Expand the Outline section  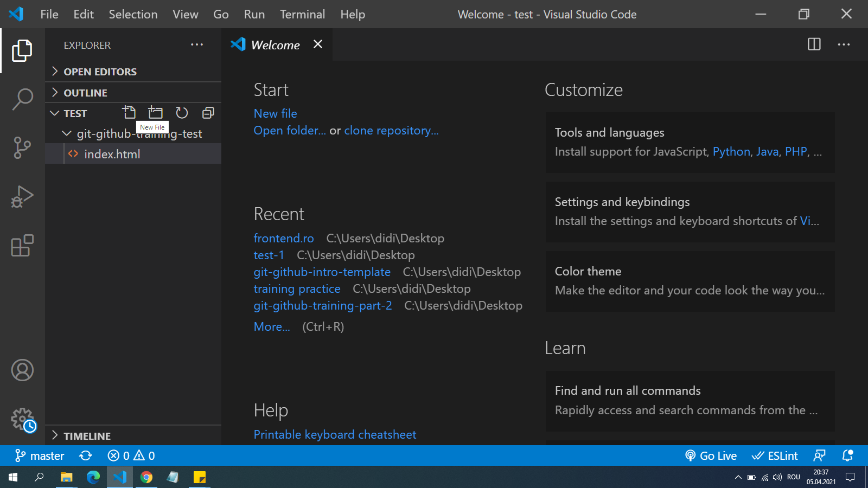tap(85, 93)
